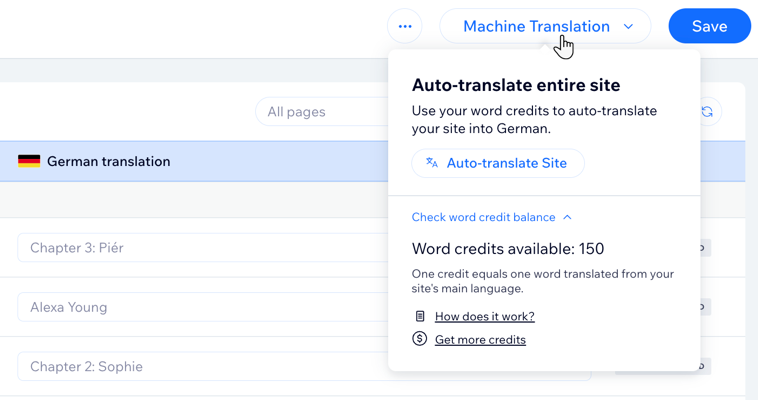Open the How does it work? link
758x400 pixels.
484,316
